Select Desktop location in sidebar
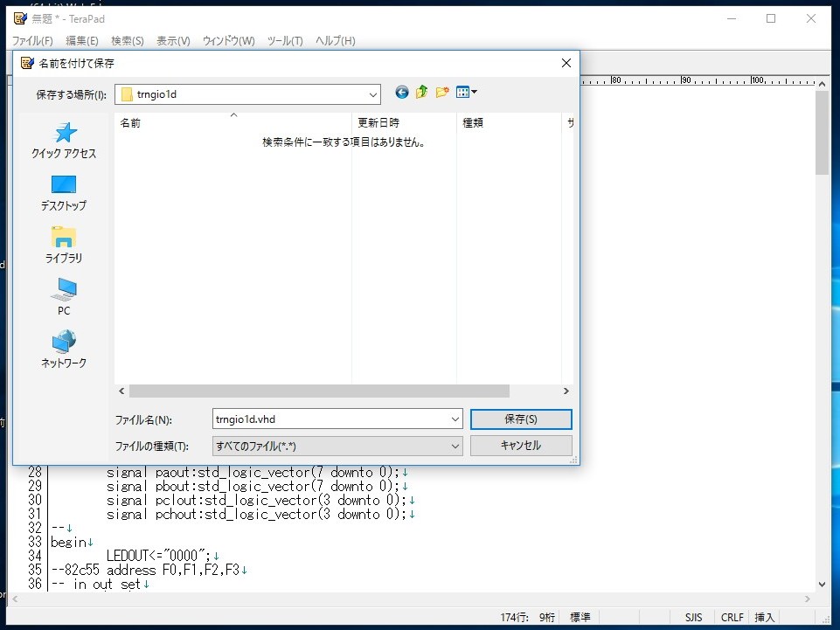This screenshot has height=630, width=840. click(64, 193)
